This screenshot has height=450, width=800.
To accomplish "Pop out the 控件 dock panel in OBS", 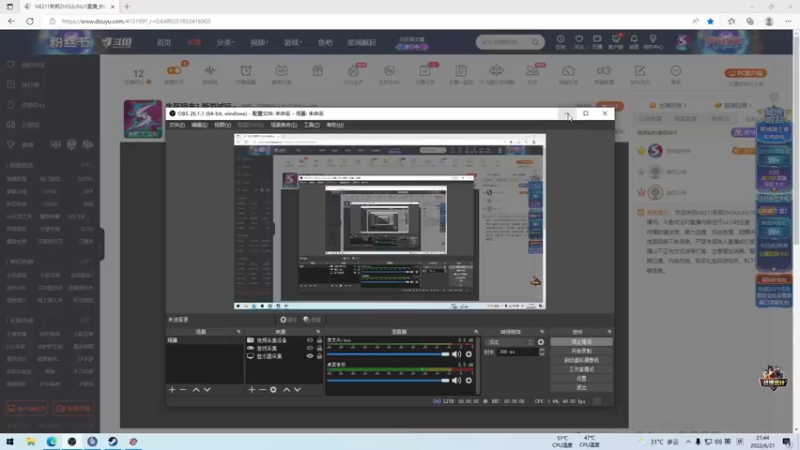I will [x=609, y=332].
